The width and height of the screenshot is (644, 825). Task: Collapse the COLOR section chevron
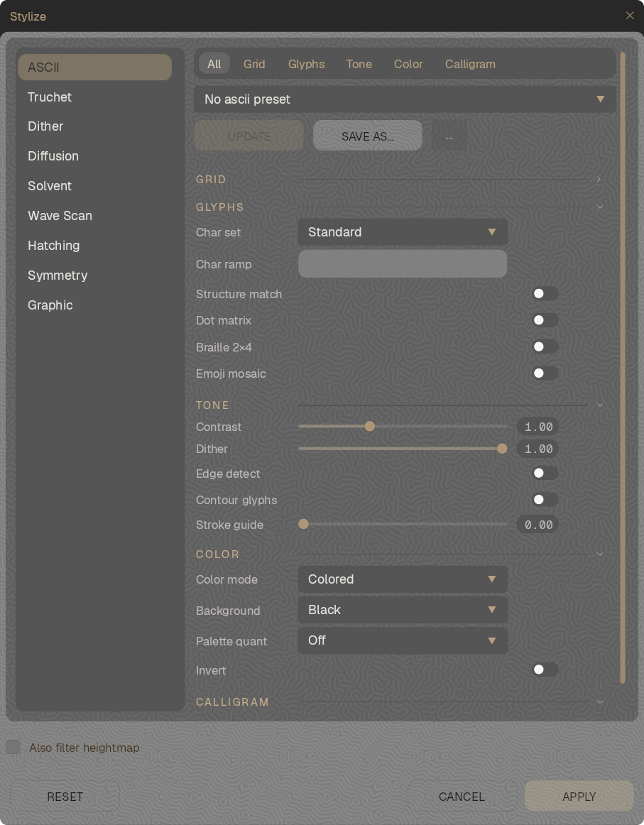click(x=599, y=554)
